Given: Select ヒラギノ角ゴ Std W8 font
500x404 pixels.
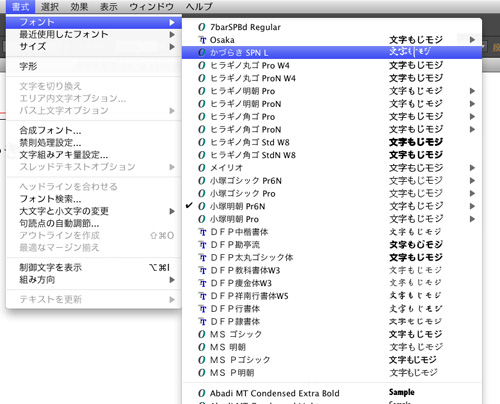Looking at the screenshot, I should click(x=332, y=142).
